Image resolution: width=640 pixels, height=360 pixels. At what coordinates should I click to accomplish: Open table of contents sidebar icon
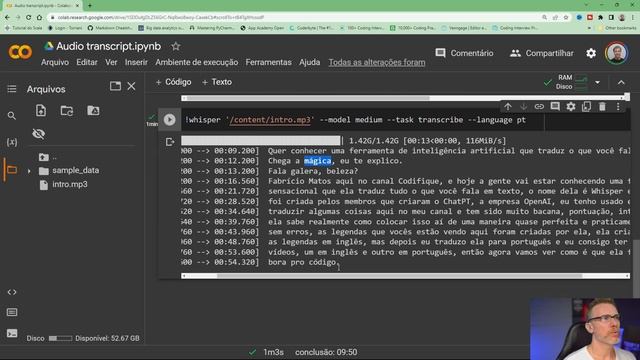click(x=12, y=89)
